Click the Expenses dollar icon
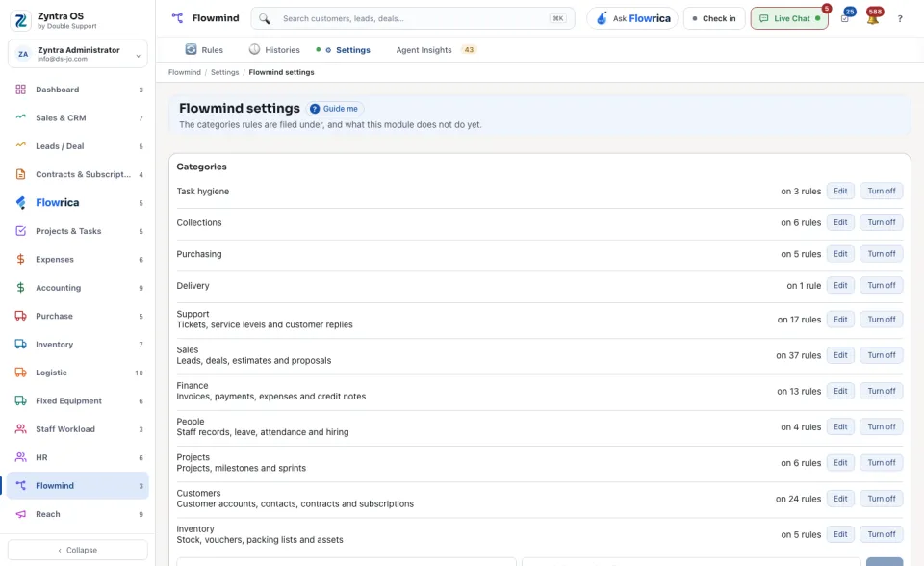The height and width of the screenshot is (566, 924). [20, 260]
